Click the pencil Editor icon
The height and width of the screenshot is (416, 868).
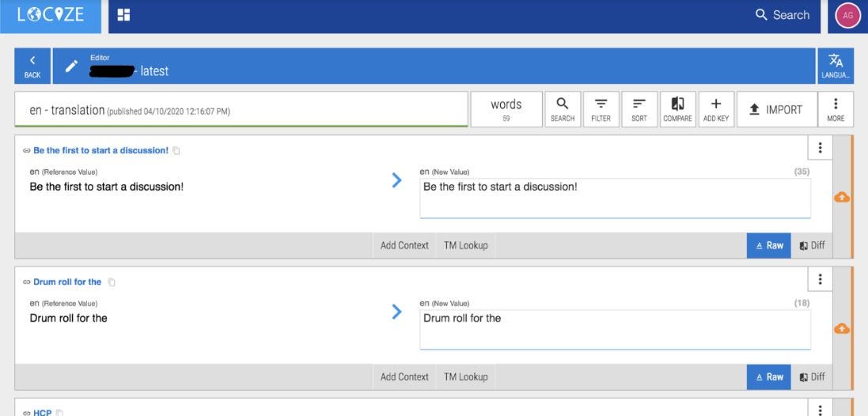(71, 66)
